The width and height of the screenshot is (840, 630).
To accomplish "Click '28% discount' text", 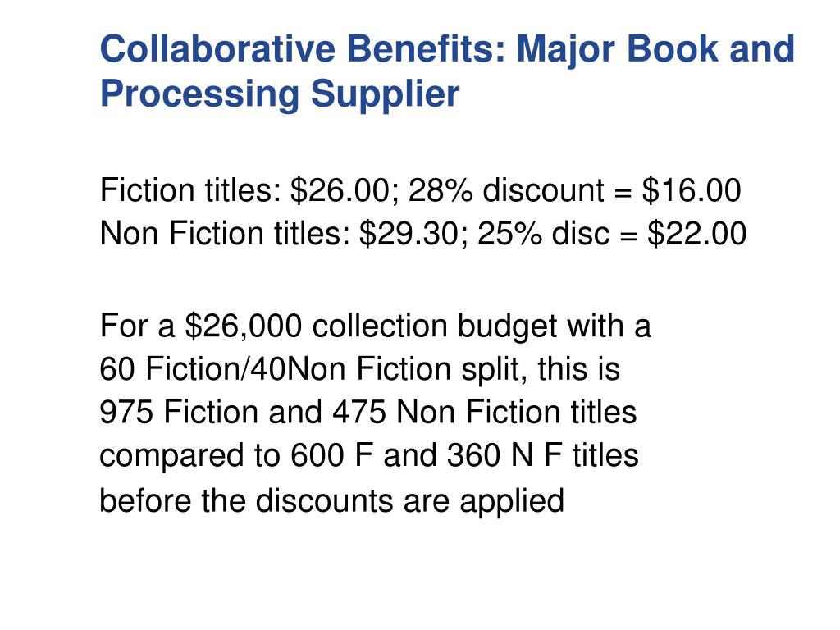I will pos(506,190).
